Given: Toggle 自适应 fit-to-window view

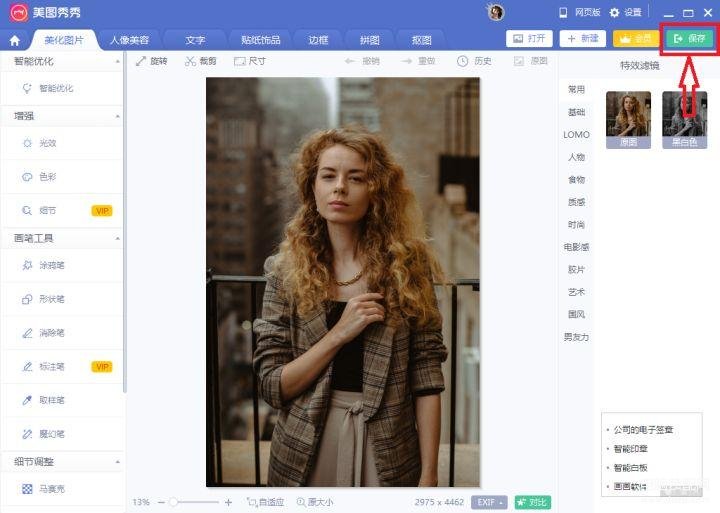Looking at the screenshot, I should (x=265, y=502).
